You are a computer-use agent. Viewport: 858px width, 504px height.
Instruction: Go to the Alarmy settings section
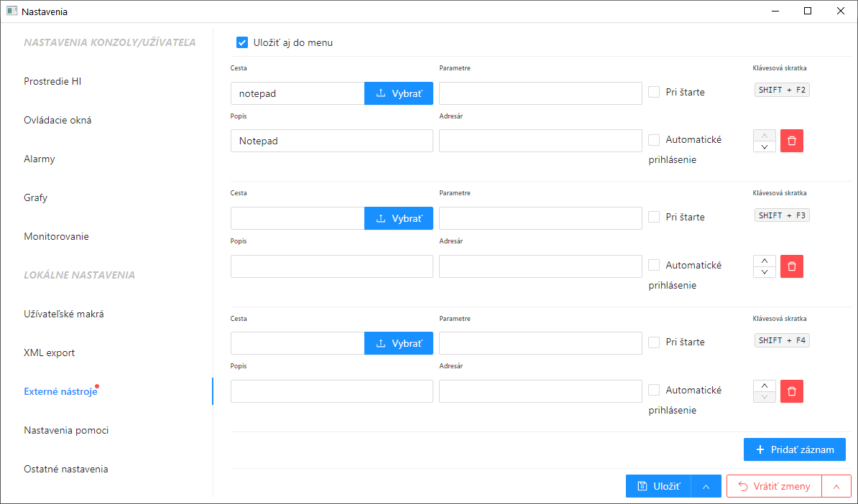40,159
